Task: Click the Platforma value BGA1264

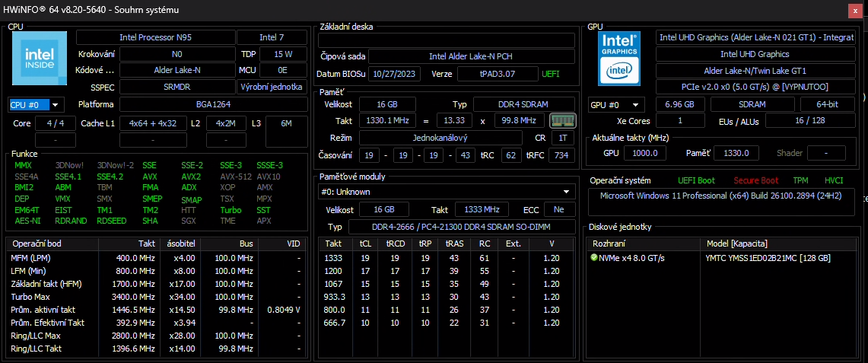Action: point(214,104)
